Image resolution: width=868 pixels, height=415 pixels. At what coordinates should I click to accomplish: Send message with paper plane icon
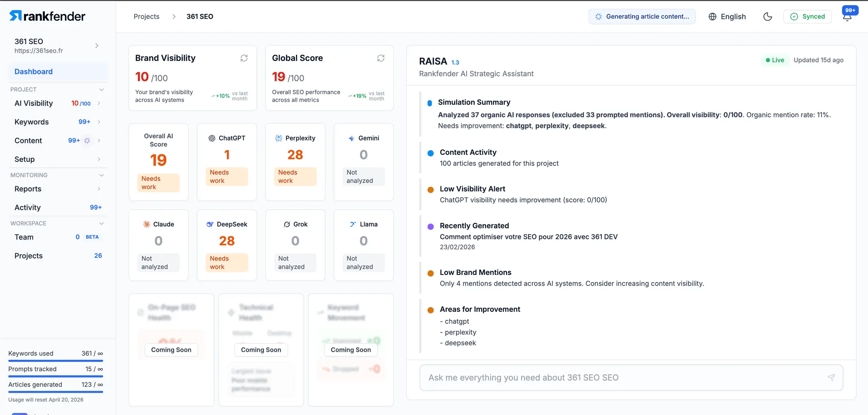point(831,378)
